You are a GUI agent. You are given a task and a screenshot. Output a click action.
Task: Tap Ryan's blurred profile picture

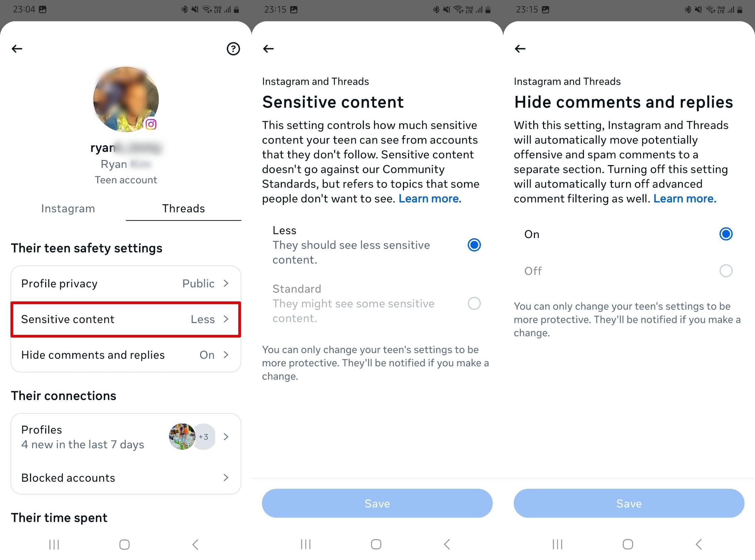126,99
